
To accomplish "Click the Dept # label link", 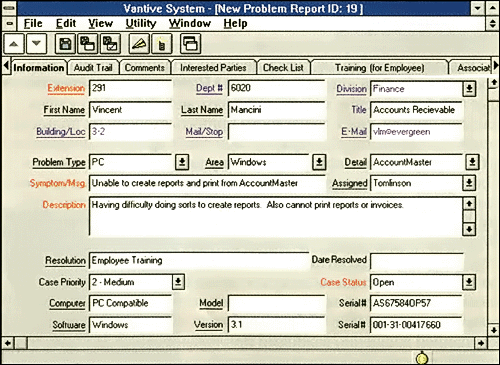I will click(x=209, y=88).
